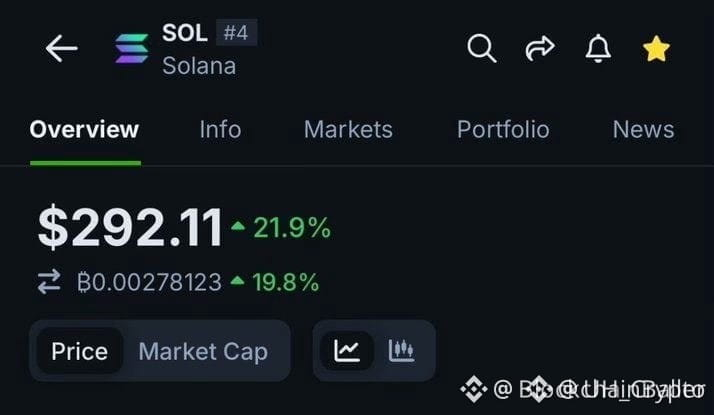
Task: Switch to the Markets tab
Action: tap(348, 129)
